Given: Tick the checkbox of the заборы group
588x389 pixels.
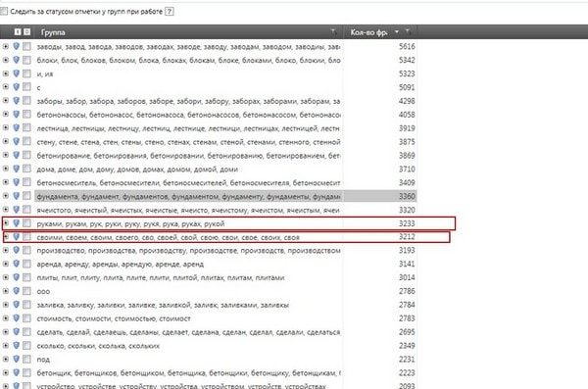Looking at the screenshot, I should tap(26, 101).
